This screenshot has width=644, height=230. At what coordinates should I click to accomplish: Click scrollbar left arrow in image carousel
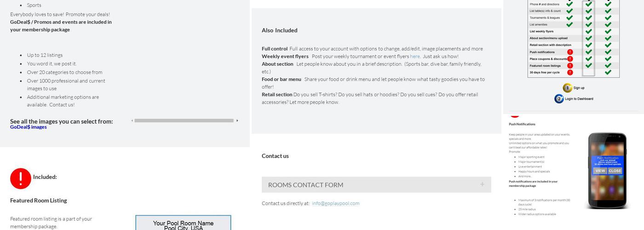pos(132,121)
